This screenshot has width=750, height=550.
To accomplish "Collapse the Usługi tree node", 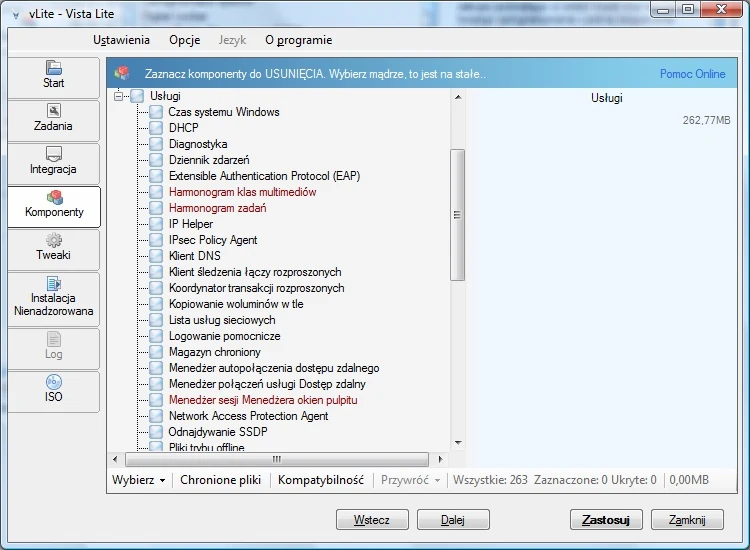I will coord(119,96).
